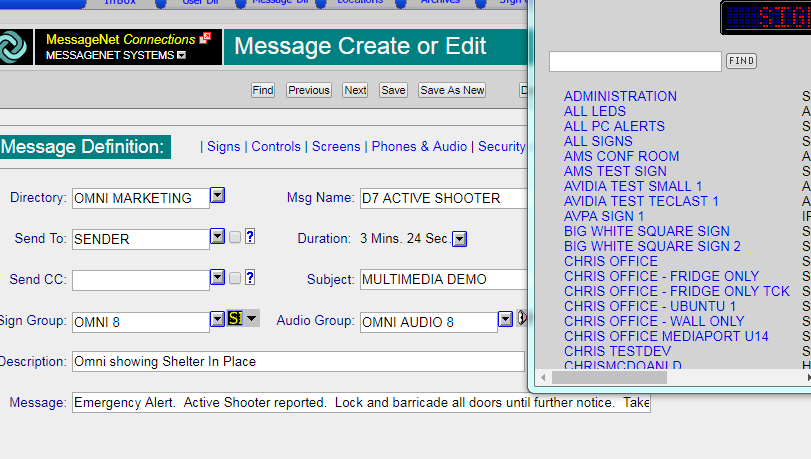Click the Msg Name field D7 ACTIVE SHOOTER

tap(444, 198)
